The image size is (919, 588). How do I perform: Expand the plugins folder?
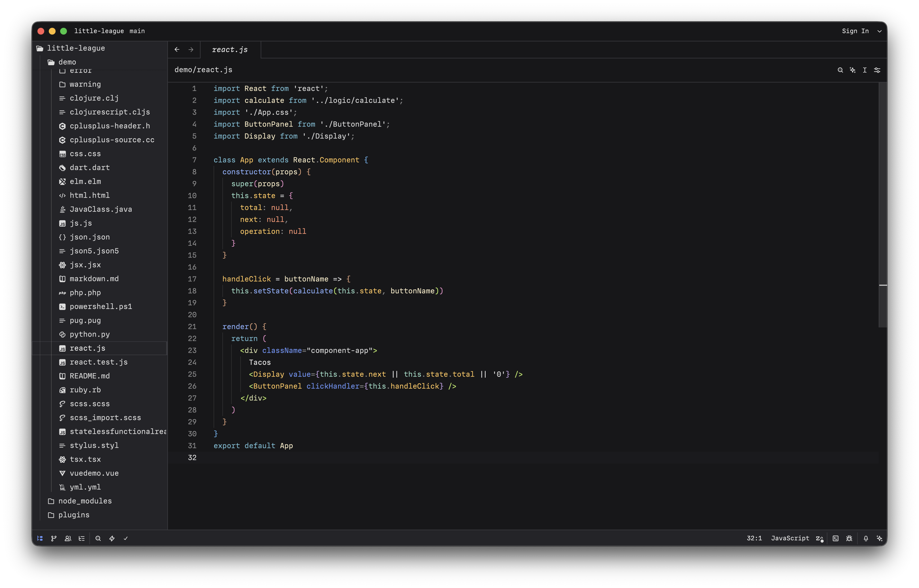pos(100,515)
